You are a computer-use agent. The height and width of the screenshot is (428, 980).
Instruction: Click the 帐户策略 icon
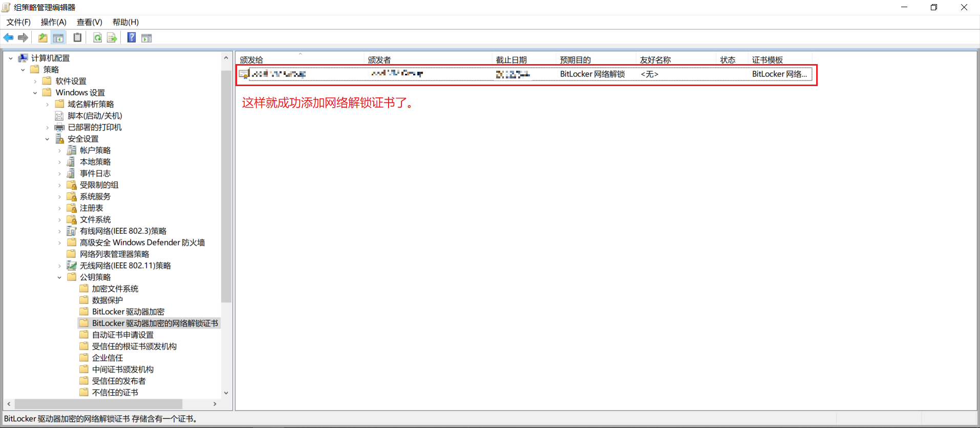coord(72,150)
